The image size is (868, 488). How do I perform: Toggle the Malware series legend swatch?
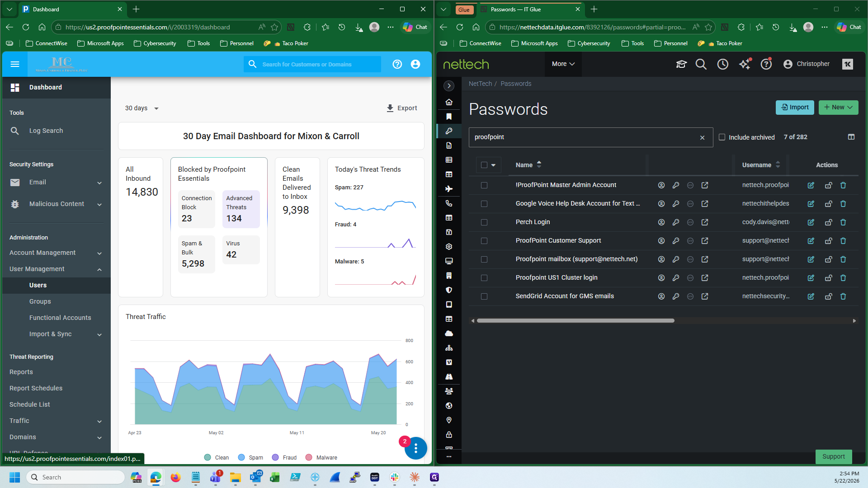pos(309,458)
